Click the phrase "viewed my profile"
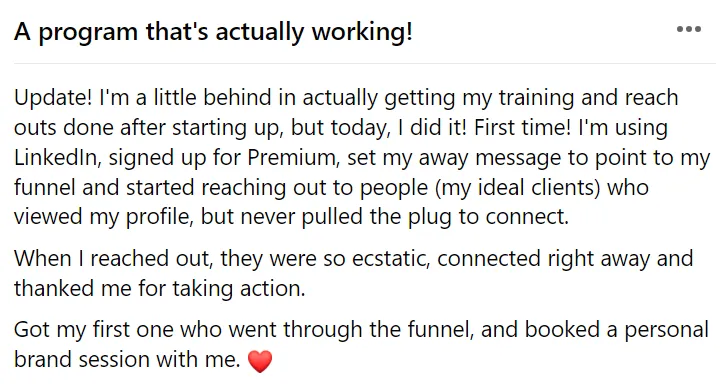The image size is (724, 384). [103, 217]
